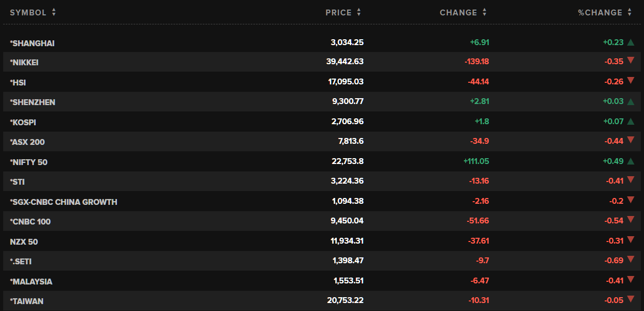Open the *SHANGHAI index link
Screen dimensions: 644x311
(32, 43)
